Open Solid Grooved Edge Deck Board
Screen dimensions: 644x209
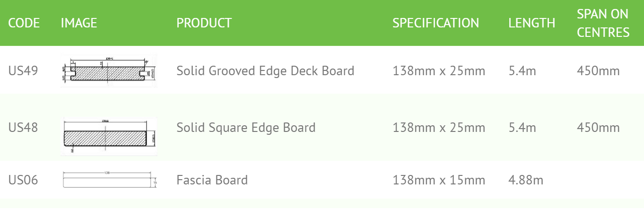265,71
